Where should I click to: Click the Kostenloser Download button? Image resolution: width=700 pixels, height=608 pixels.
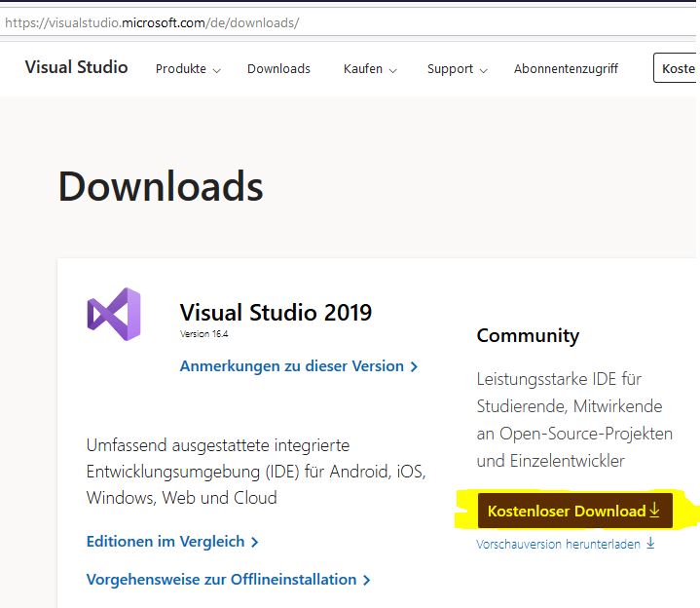pyautogui.click(x=575, y=511)
